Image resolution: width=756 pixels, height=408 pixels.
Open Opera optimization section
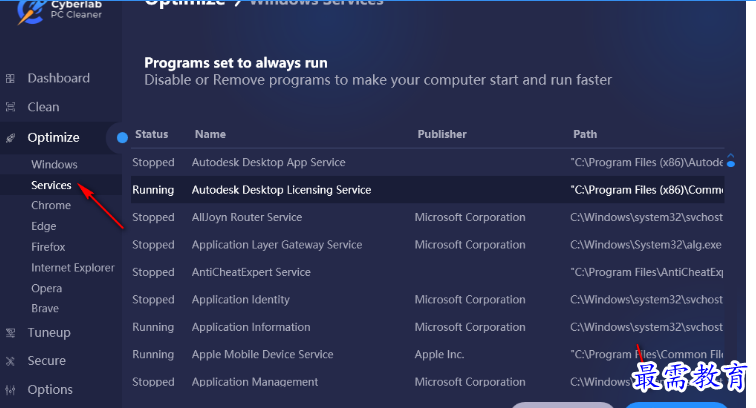46,288
